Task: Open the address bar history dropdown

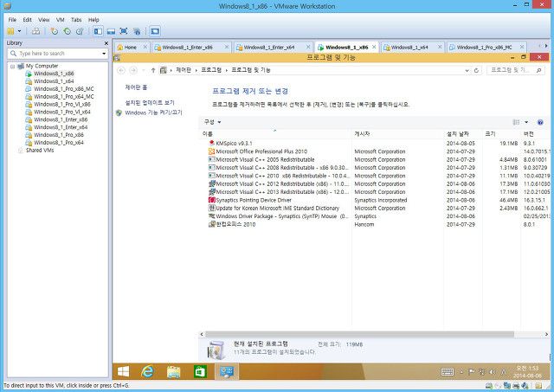Action: (467, 71)
